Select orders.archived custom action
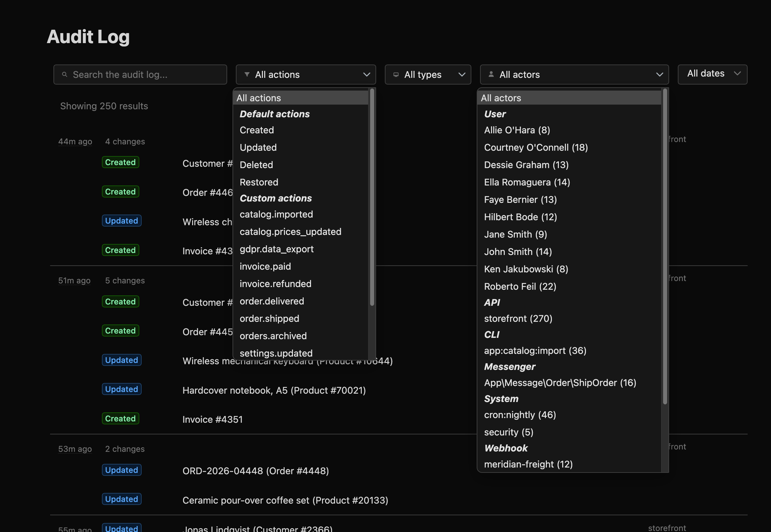 coord(301,336)
